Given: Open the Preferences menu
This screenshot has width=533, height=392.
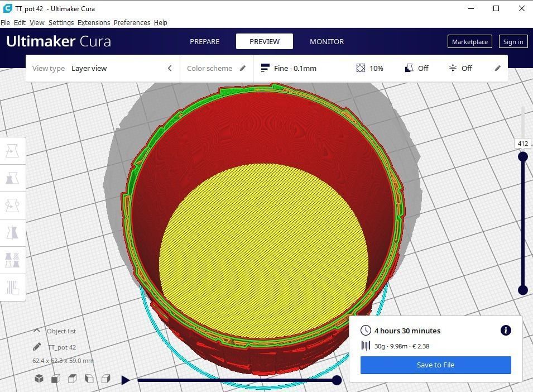Looking at the screenshot, I should (132, 22).
